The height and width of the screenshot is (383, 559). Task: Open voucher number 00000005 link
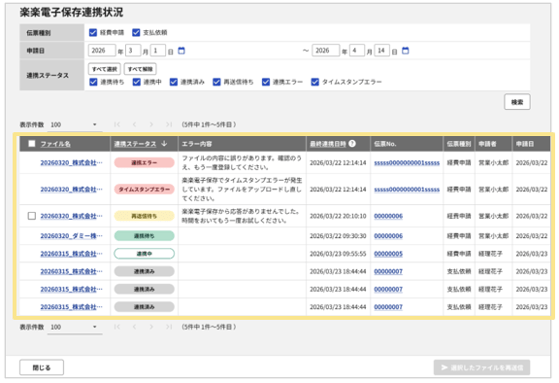click(x=388, y=254)
